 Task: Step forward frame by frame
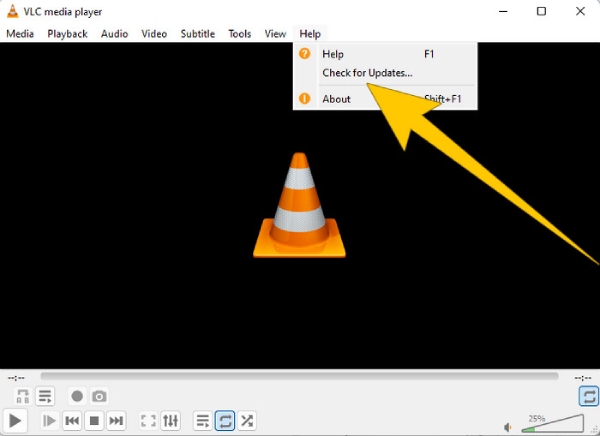pyautogui.click(x=49, y=421)
